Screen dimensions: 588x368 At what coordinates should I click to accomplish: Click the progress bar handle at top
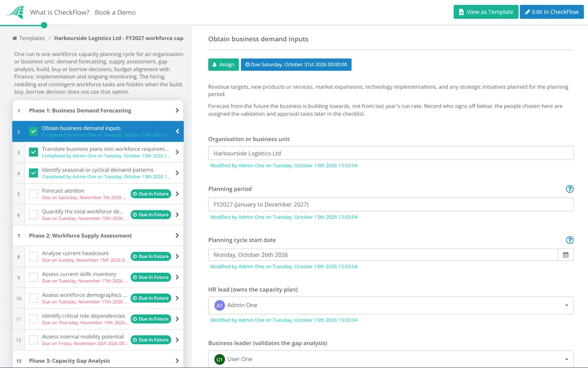pos(44,25)
